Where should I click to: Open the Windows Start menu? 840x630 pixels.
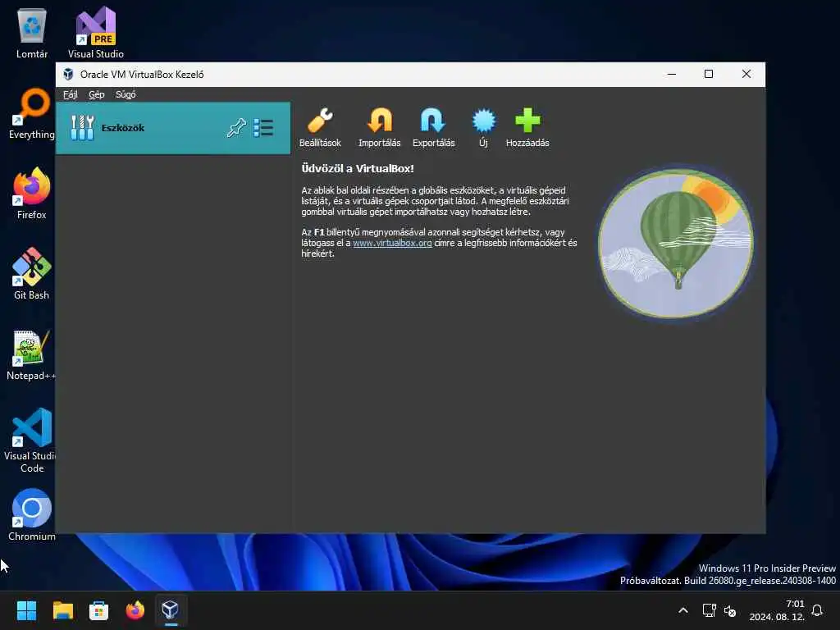click(x=26, y=610)
